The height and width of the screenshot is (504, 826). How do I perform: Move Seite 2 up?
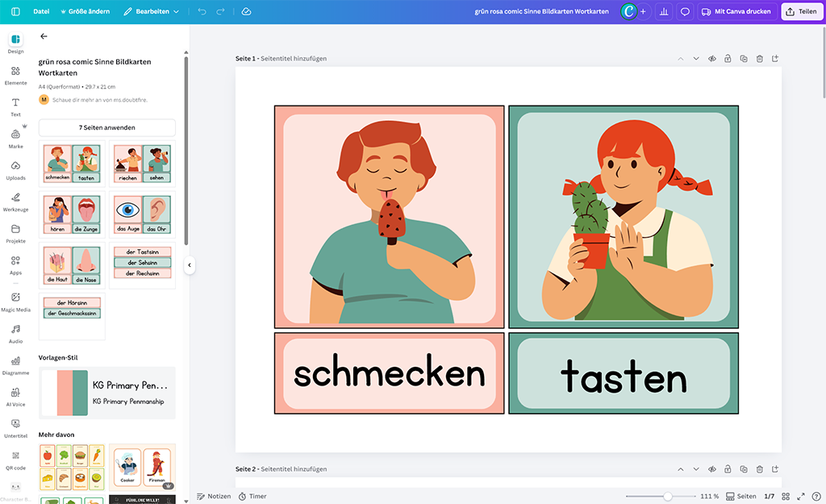[x=680, y=469]
